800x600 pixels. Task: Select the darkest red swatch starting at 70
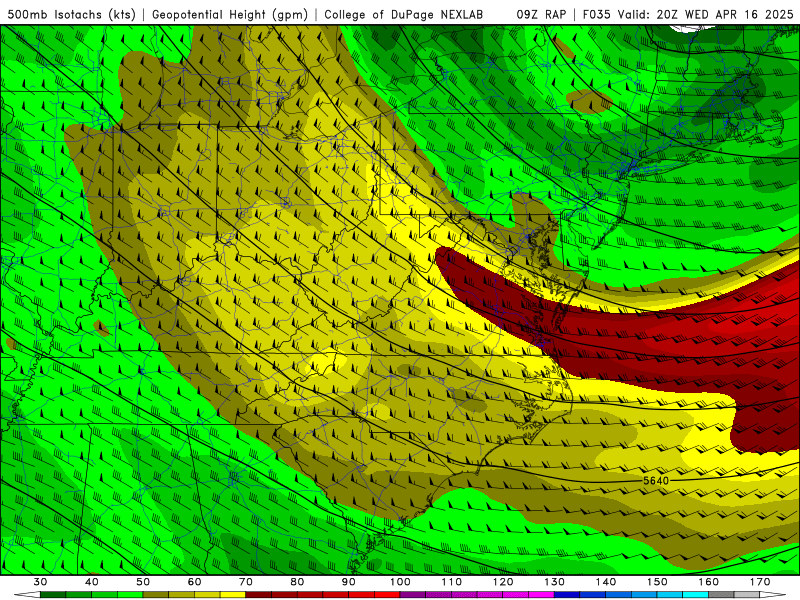(x=259, y=595)
